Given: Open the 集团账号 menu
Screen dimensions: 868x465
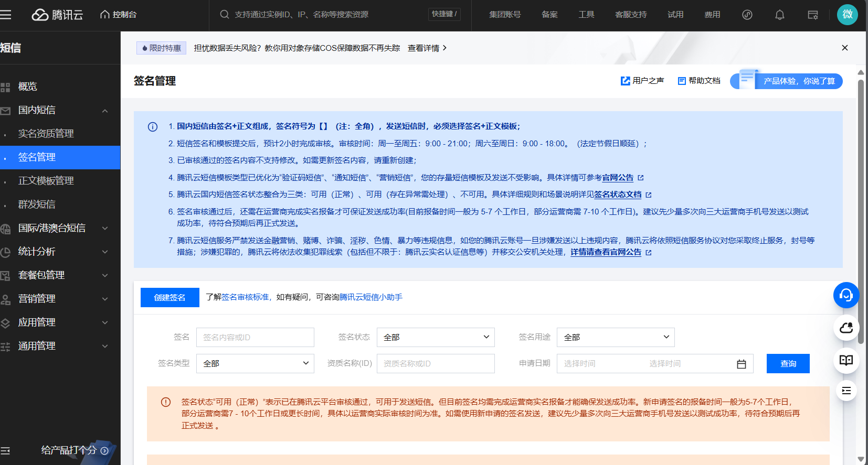Looking at the screenshot, I should [505, 15].
